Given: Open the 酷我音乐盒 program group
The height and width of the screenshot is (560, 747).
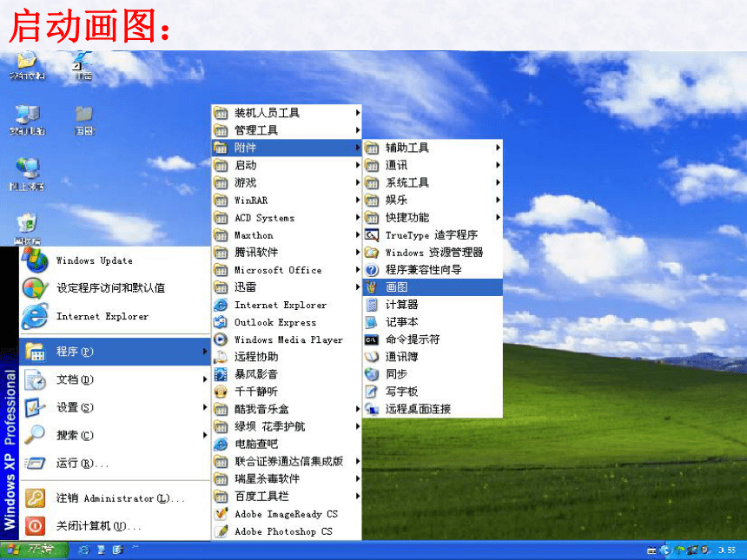Looking at the screenshot, I should (287, 409).
